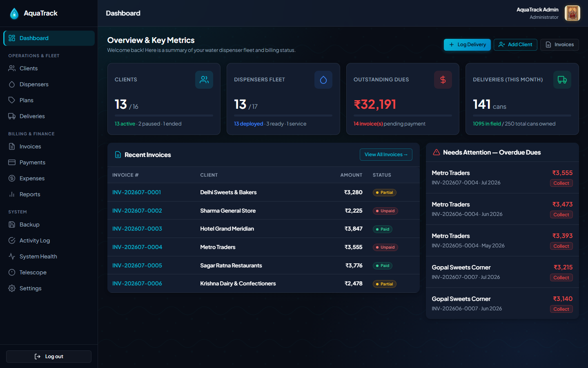Click the Plans tag icon in sidebar
This screenshot has height=368, width=588.
coord(12,100)
